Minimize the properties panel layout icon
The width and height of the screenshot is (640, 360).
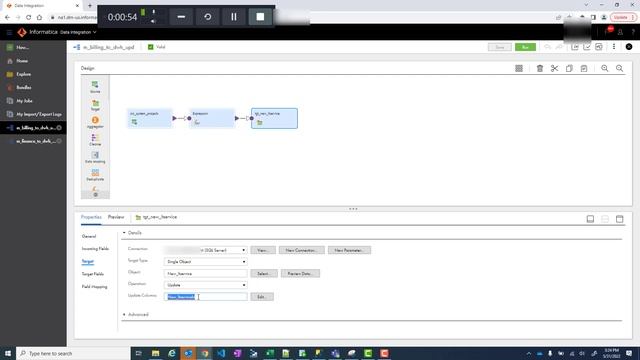(590, 219)
